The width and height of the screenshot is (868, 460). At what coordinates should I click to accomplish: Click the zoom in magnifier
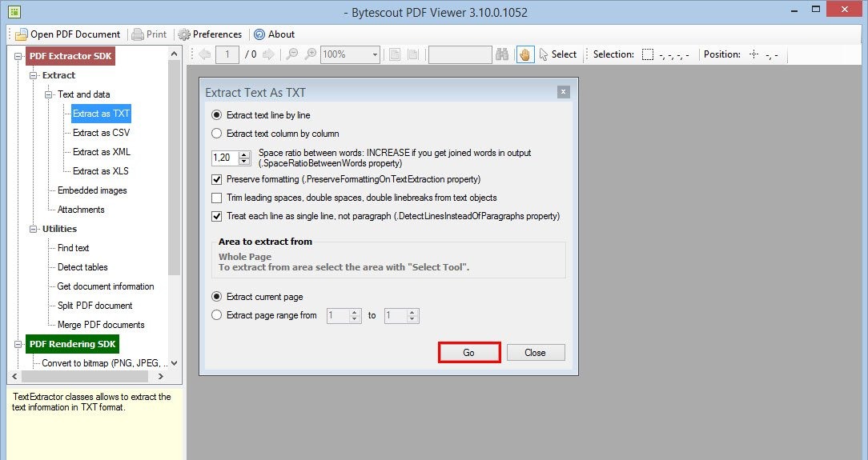pos(311,54)
